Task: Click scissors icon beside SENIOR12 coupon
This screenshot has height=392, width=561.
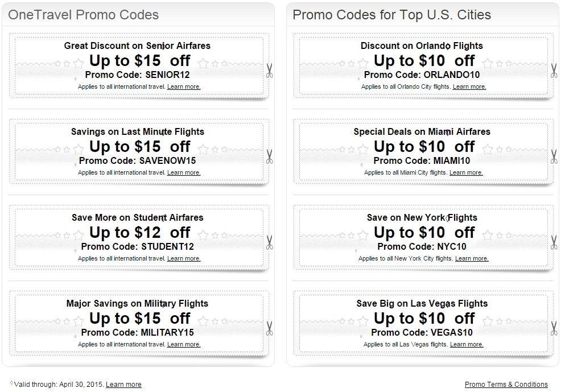Action: click(x=270, y=71)
